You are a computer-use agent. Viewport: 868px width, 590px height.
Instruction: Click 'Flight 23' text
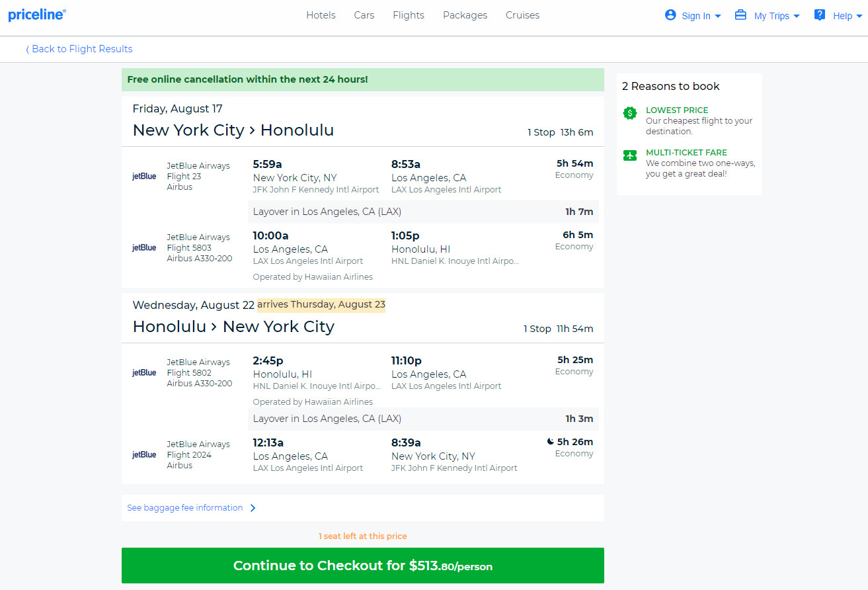(x=184, y=177)
